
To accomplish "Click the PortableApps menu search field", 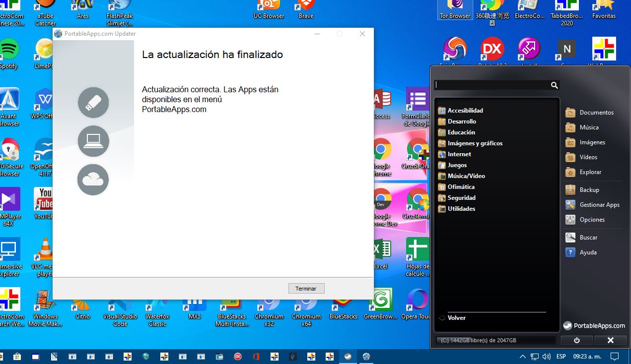I will 491,85.
